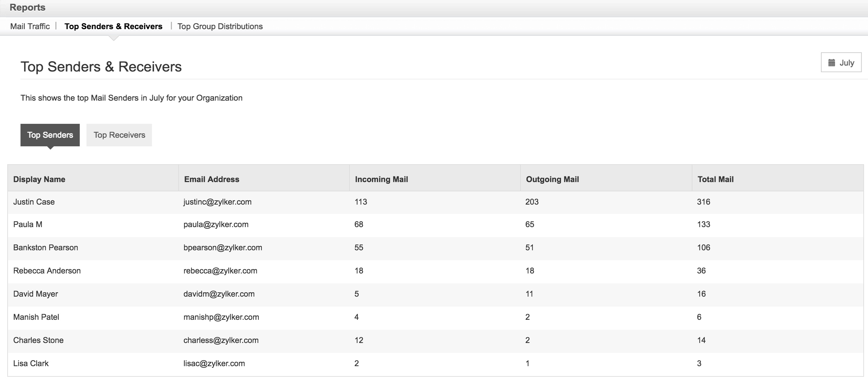The width and height of the screenshot is (868, 388).
Task: Click the lisac@zylker.com email address
Action: [214, 364]
